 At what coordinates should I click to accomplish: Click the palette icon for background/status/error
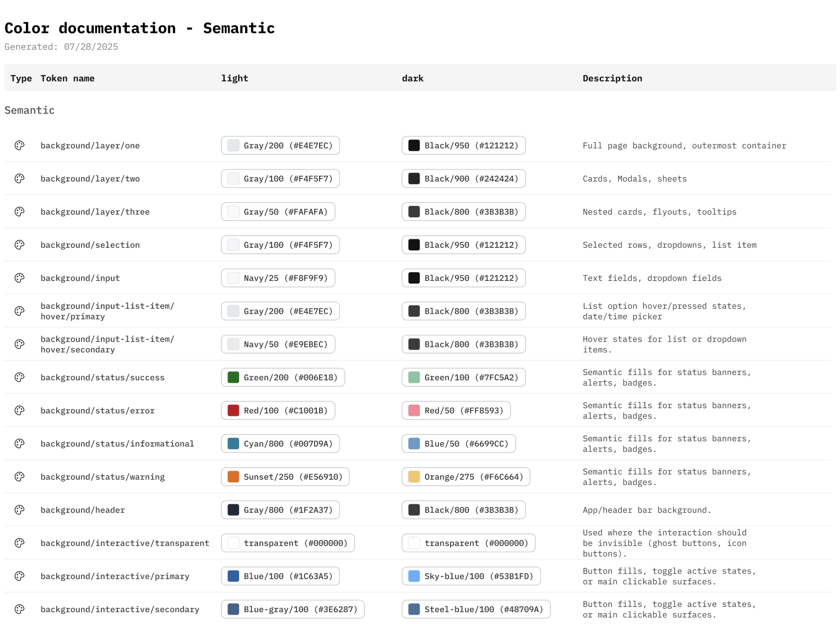pos(19,411)
